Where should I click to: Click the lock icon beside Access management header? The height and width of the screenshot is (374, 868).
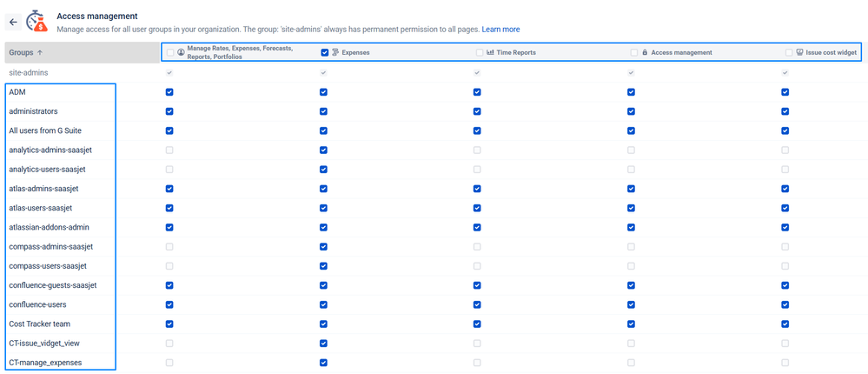pyautogui.click(x=645, y=53)
